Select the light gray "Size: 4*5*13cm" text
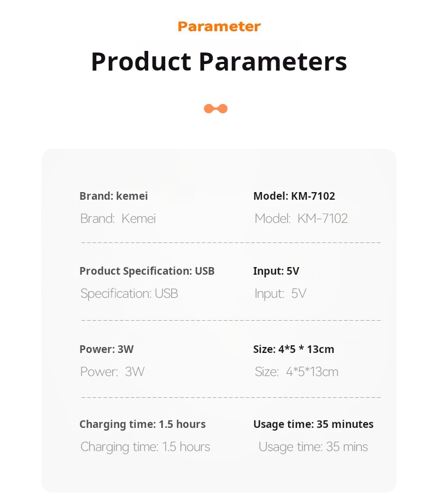The image size is (432, 504). [296, 372]
